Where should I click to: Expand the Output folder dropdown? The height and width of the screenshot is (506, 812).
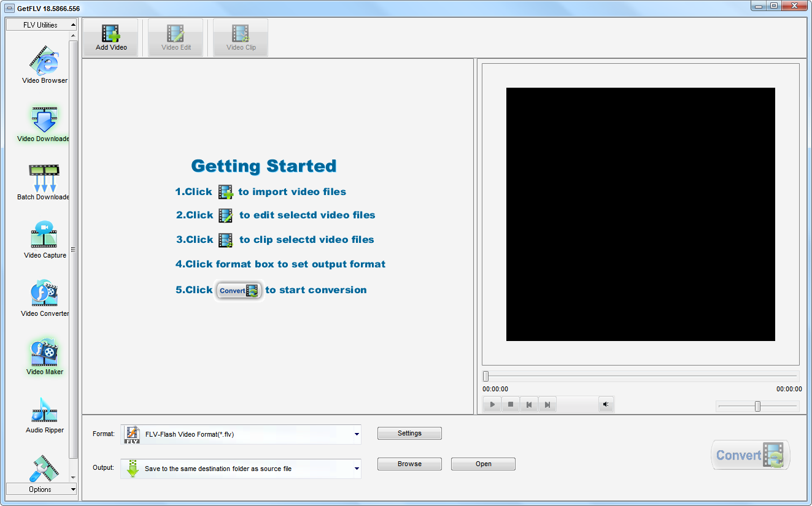click(357, 469)
